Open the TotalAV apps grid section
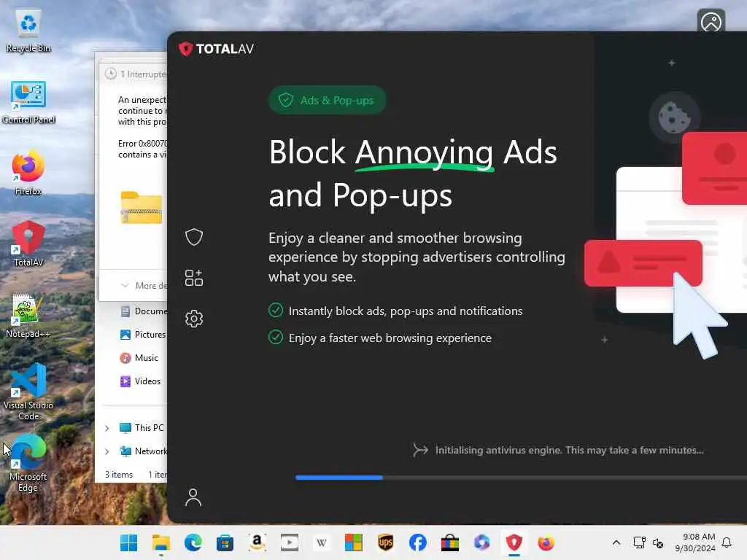 click(x=194, y=278)
